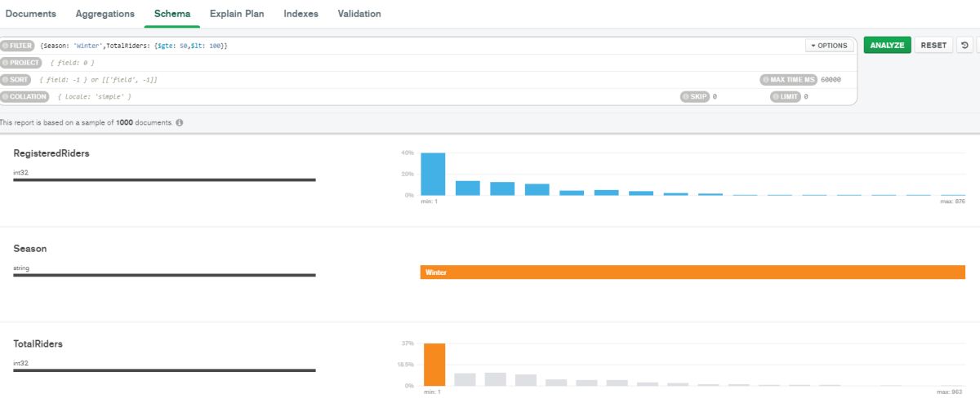980x403 pixels.
Task: Switch to the Documents tab
Action: pyautogui.click(x=31, y=14)
